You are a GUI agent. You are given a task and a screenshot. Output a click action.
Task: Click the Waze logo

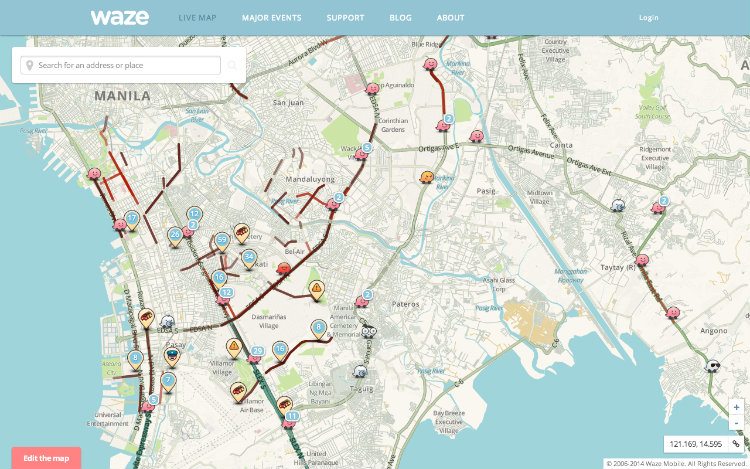pos(120,17)
